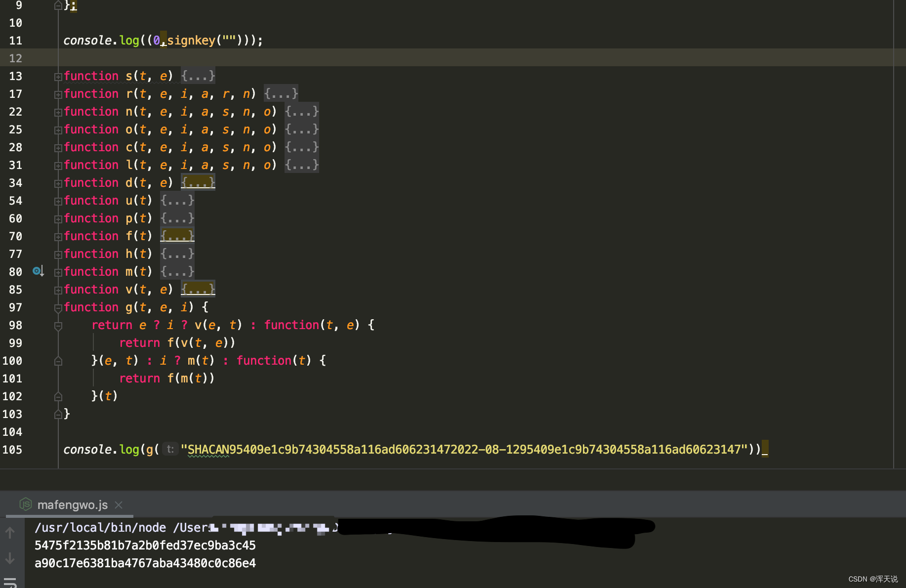Expand folded function l gutter marker
Image resolution: width=906 pixels, height=588 pixels.
(x=58, y=166)
